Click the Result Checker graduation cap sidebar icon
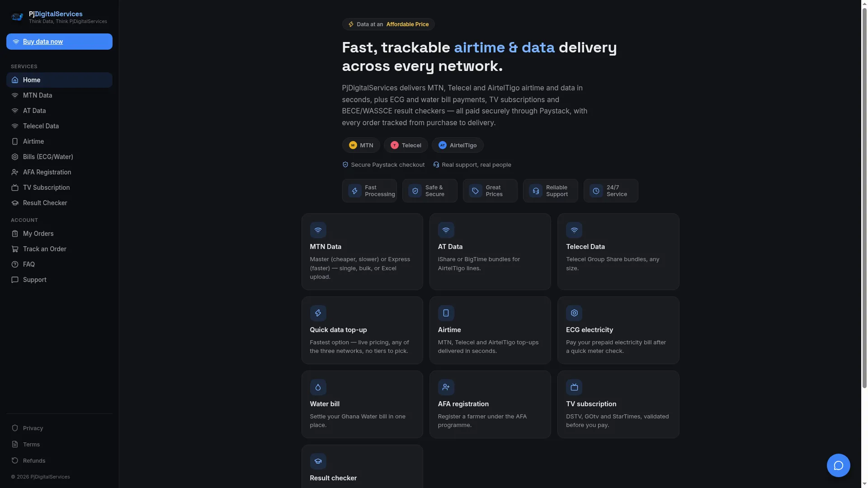This screenshot has width=868, height=488. (15, 203)
